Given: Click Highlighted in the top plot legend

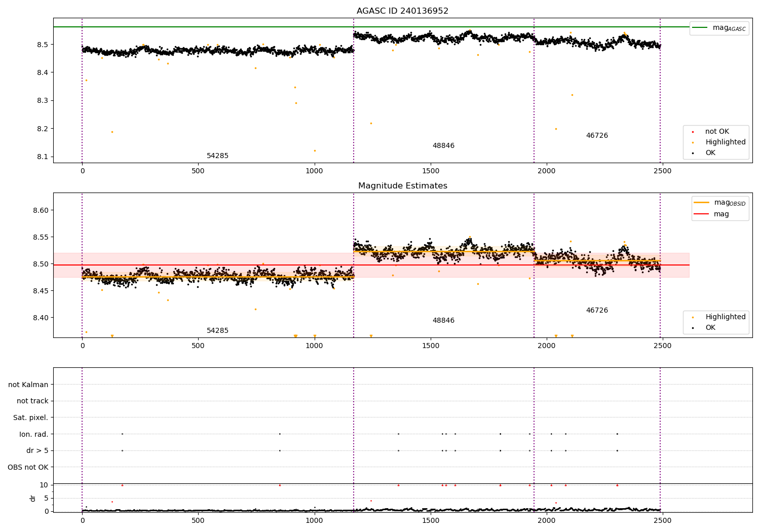Looking at the screenshot, I should (x=726, y=142).
